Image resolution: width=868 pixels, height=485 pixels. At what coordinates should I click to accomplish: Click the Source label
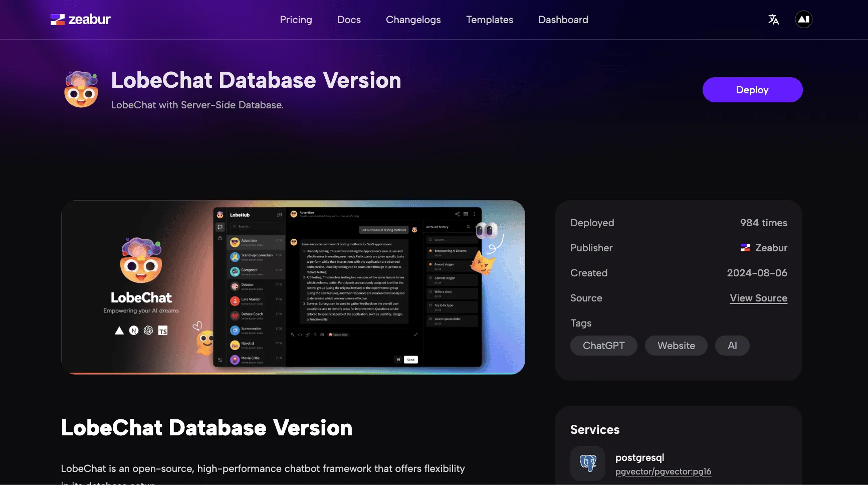[586, 298]
